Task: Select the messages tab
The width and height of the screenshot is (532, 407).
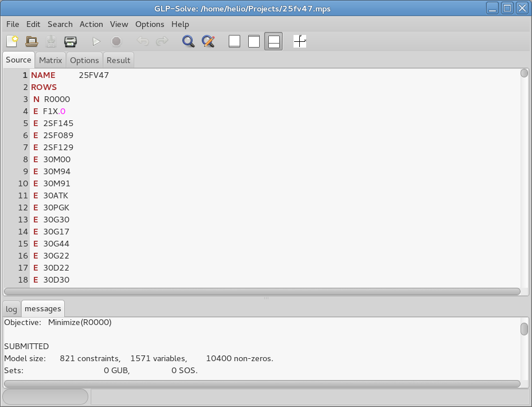Action: click(43, 308)
